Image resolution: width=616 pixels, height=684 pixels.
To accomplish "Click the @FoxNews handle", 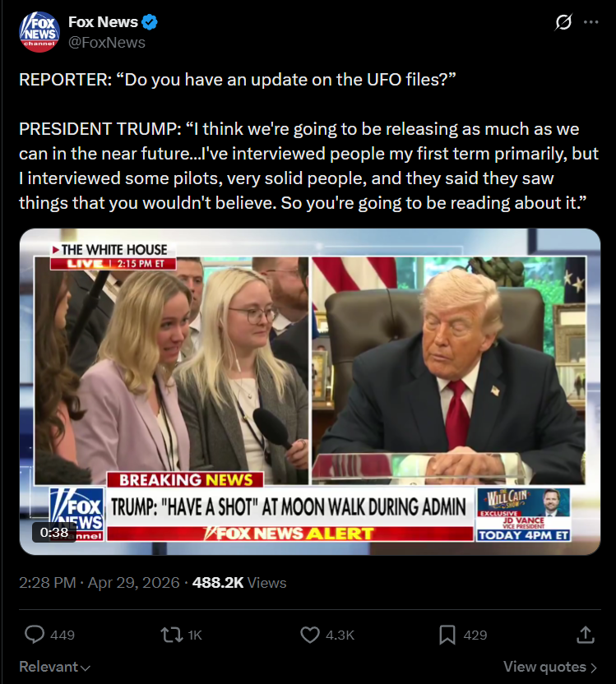I will (x=107, y=42).
